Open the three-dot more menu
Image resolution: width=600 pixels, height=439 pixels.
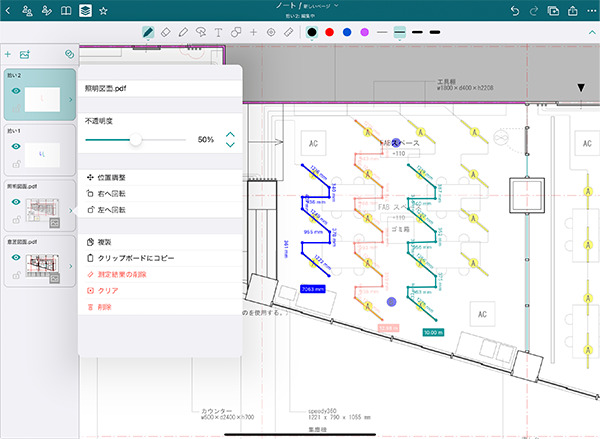(x=592, y=11)
